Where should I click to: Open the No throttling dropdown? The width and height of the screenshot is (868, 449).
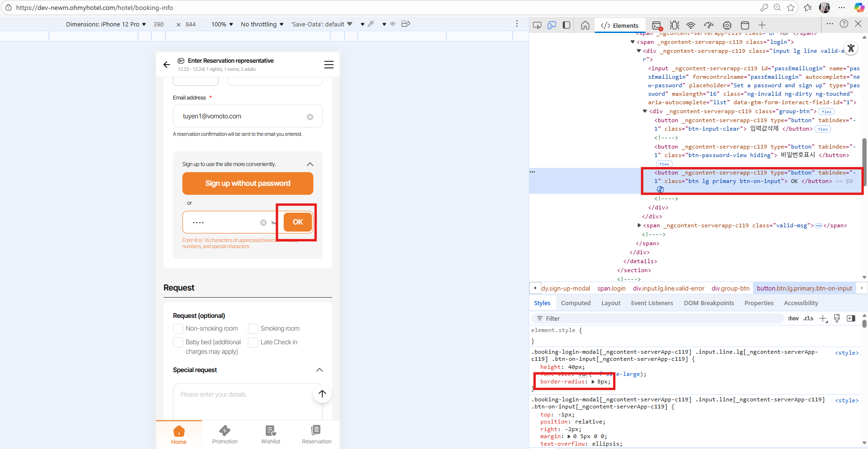[262, 25]
